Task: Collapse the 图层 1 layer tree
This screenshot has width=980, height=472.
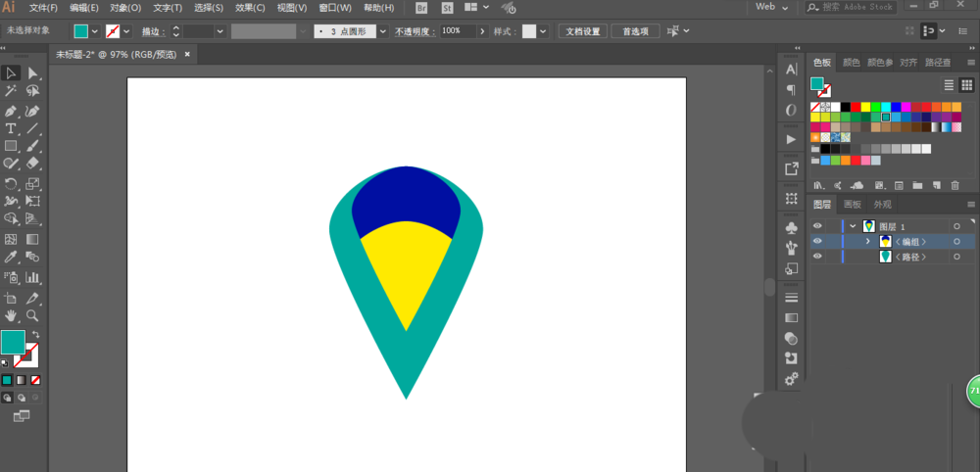Action: click(853, 225)
